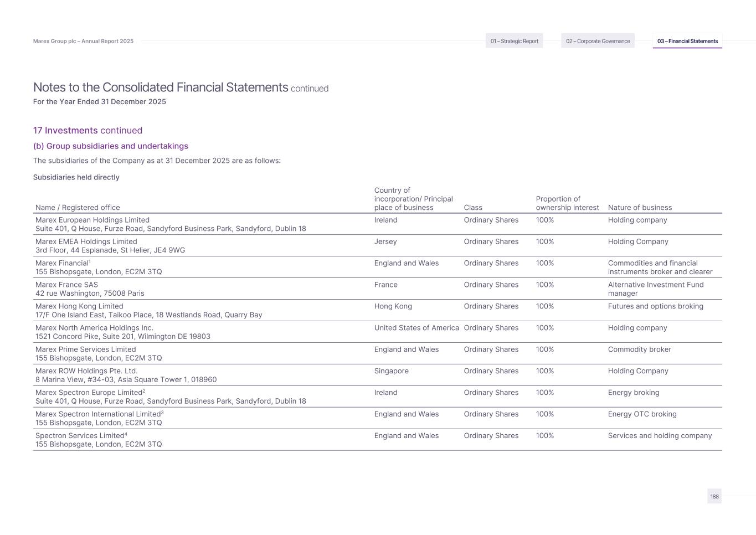The width and height of the screenshot is (756, 535).
Task: Click the 'Futures and options broking' cell
Action: point(655,306)
